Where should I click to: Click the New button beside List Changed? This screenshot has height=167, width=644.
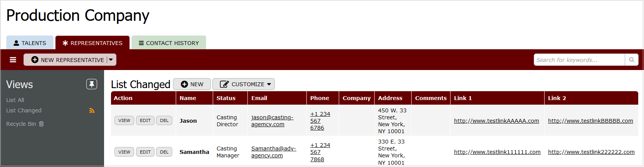192,84
